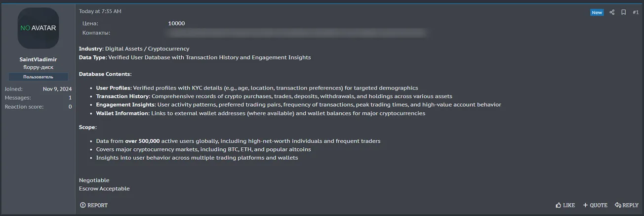Click the share post icon
644x216 pixels.
click(612, 12)
